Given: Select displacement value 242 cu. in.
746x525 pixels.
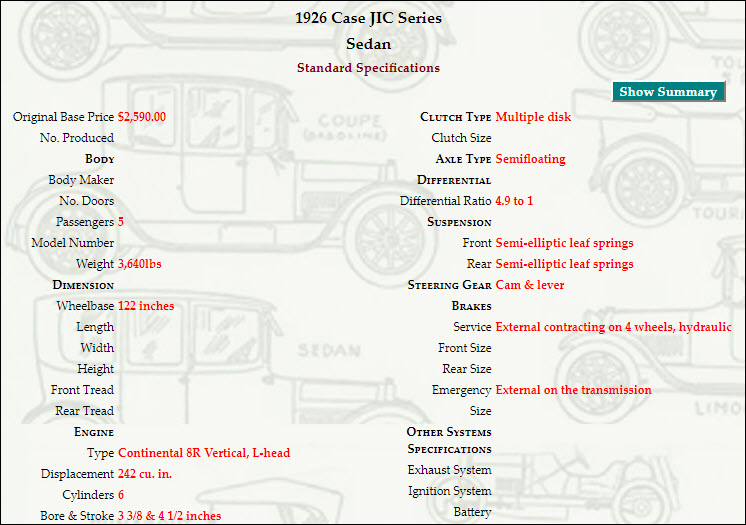Looking at the screenshot, I should [x=145, y=474].
